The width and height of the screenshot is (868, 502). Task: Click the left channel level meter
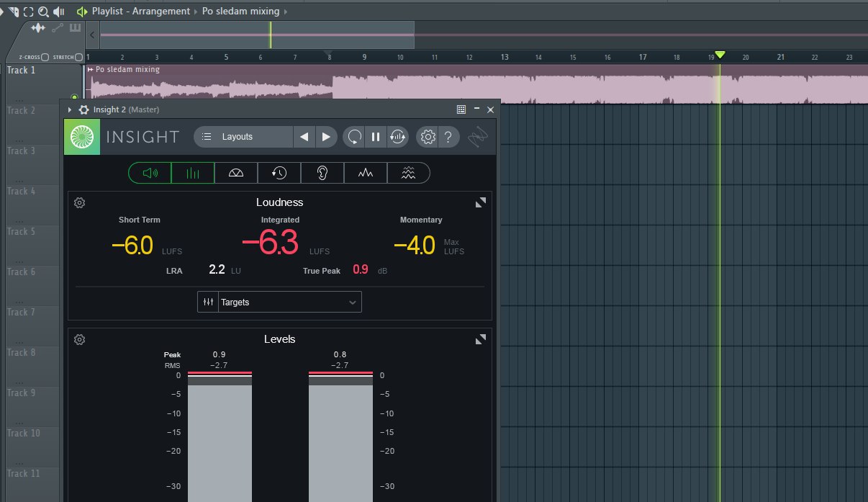point(220,436)
